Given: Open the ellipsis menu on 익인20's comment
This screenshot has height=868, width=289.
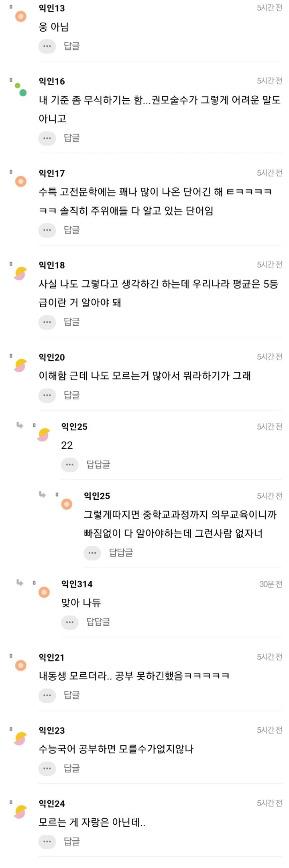Looking at the screenshot, I should [x=47, y=395].
